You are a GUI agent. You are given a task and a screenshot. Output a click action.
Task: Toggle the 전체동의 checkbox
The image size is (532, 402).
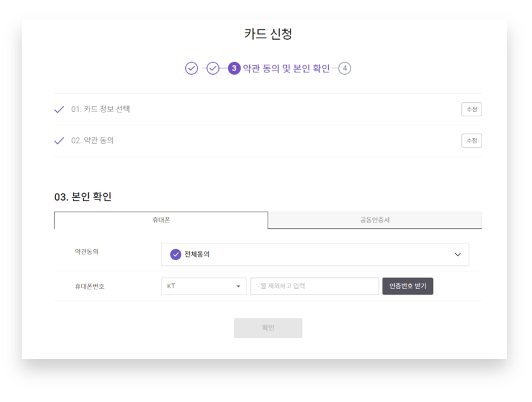pyautogui.click(x=176, y=254)
